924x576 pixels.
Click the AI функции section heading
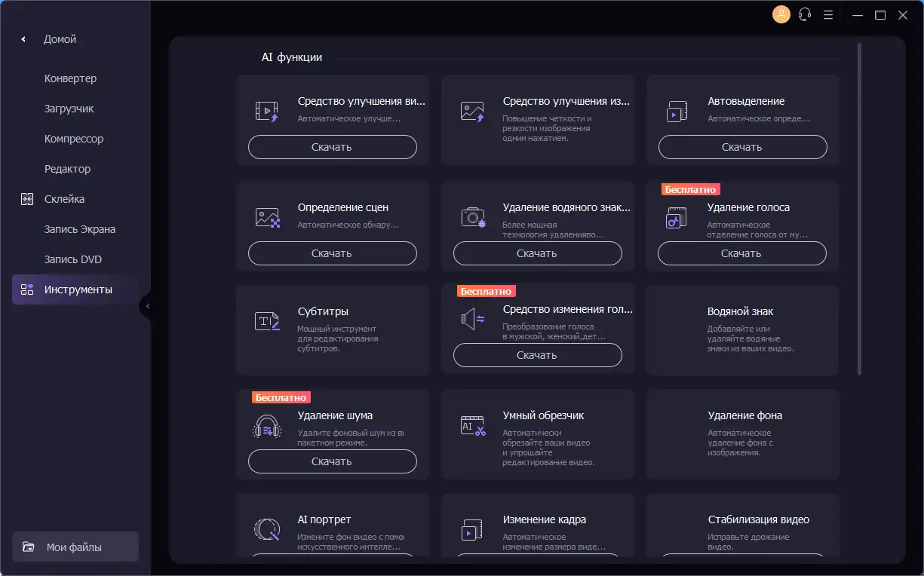[292, 57]
